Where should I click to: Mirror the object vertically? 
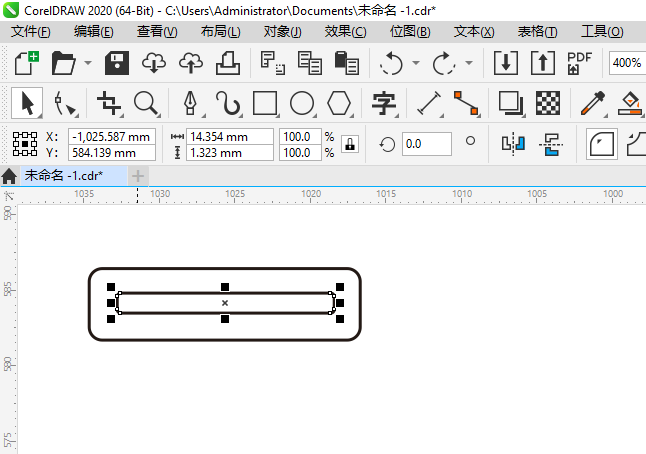click(x=551, y=144)
